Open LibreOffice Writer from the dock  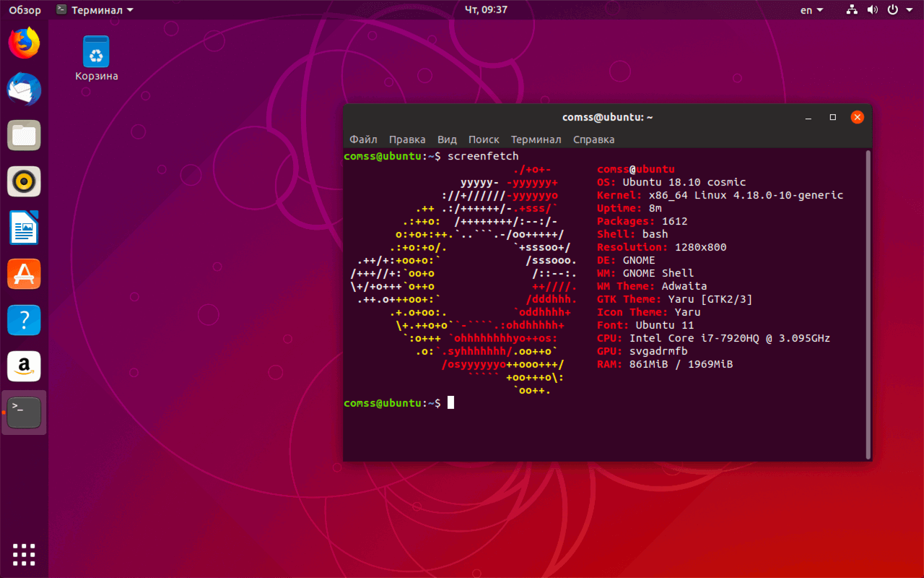(24, 228)
